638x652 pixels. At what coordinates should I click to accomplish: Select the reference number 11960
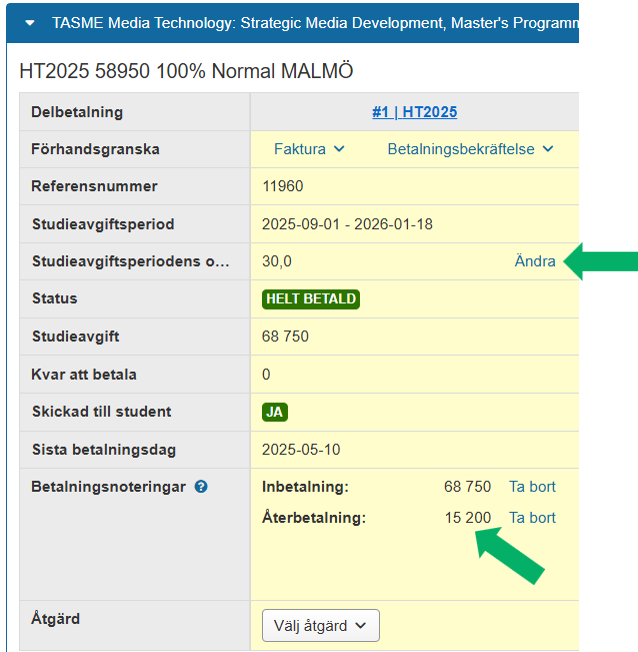[282, 186]
